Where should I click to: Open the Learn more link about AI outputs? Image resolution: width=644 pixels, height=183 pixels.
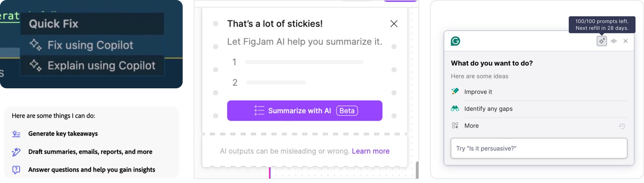(x=371, y=151)
